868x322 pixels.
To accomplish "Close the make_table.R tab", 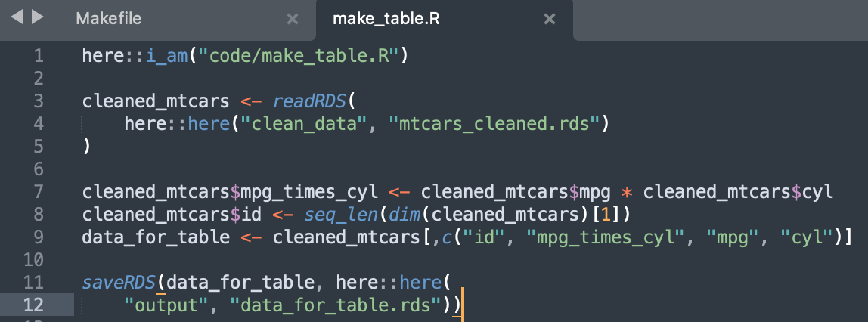I will point(550,20).
